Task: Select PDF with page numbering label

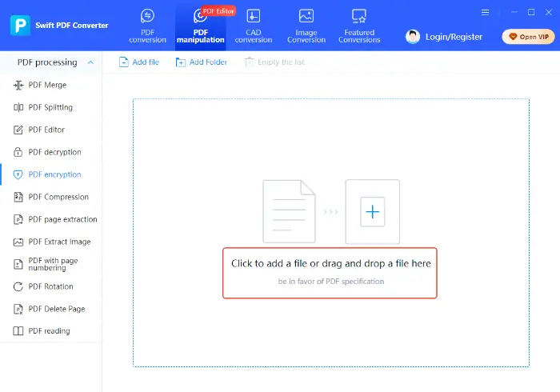Action: pos(53,264)
